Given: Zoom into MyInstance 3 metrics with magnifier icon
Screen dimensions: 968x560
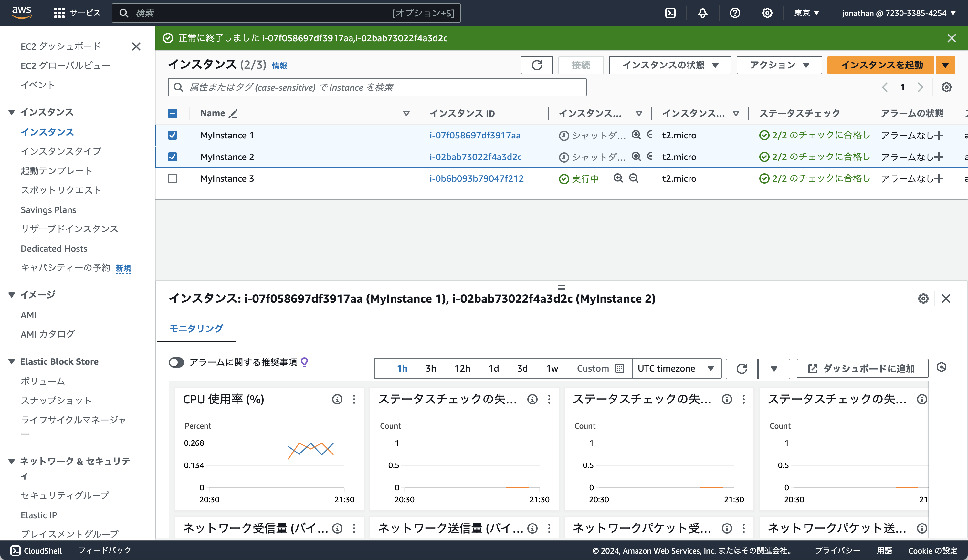Looking at the screenshot, I should 618,178.
